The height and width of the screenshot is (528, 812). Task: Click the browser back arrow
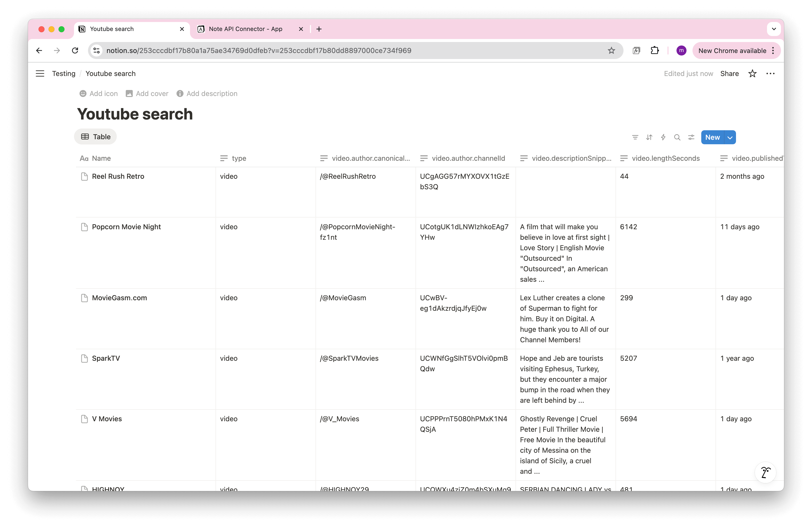click(x=39, y=50)
